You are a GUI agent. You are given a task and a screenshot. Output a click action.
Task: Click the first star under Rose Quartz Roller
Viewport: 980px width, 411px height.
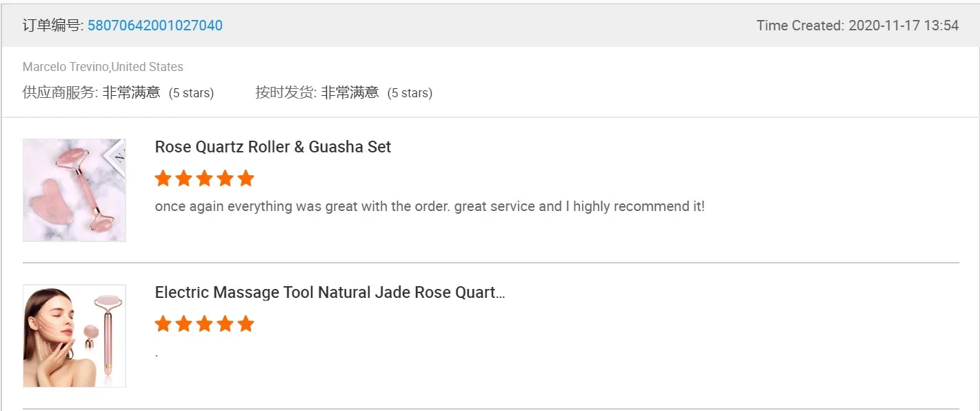(x=163, y=179)
